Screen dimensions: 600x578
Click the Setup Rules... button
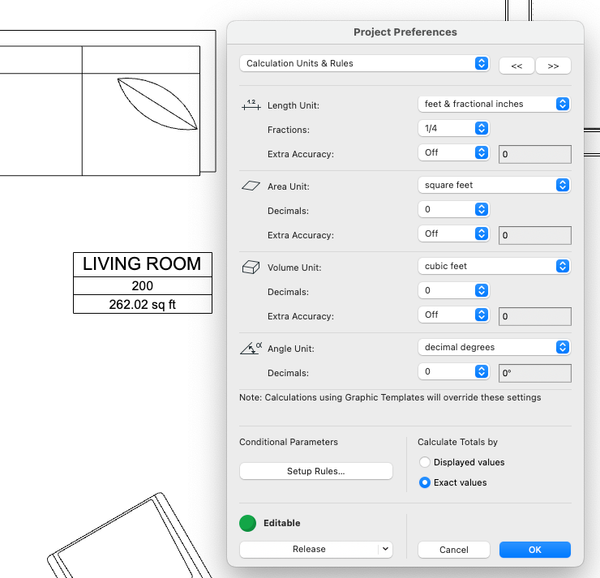316,471
